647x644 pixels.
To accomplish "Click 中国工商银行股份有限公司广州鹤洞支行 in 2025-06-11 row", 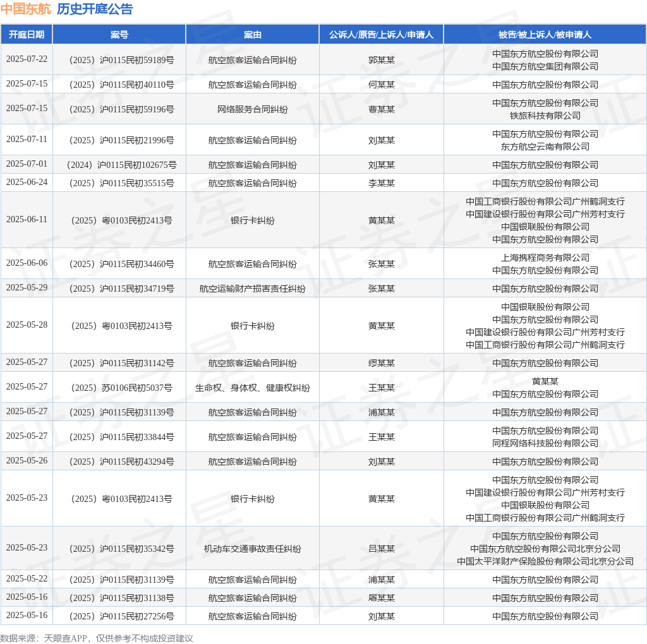I will (545, 202).
